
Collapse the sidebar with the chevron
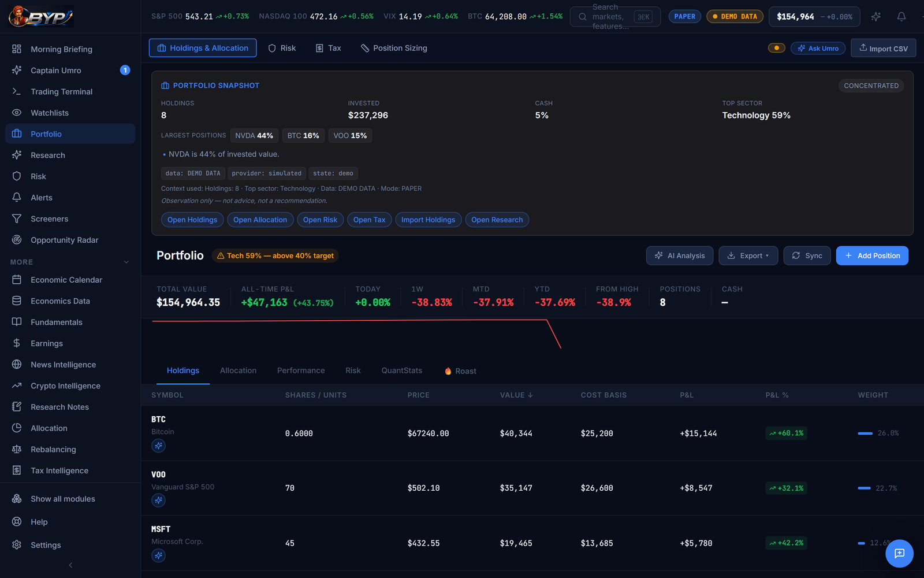pos(70,565)
